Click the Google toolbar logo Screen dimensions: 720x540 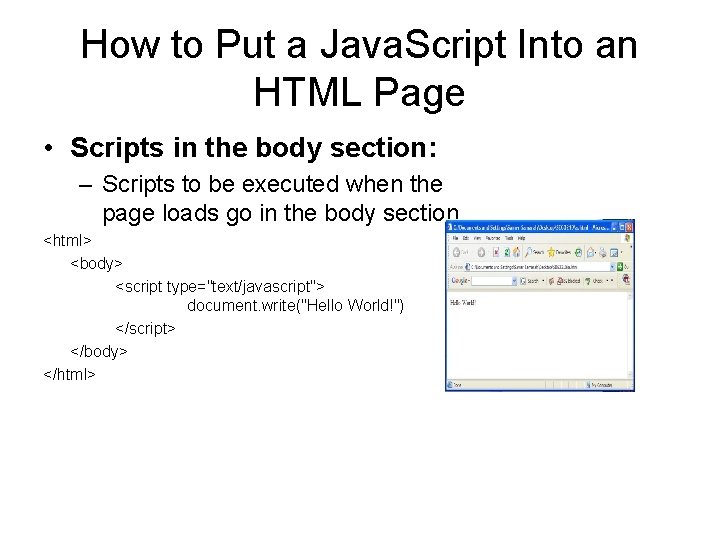pos(460,281)
